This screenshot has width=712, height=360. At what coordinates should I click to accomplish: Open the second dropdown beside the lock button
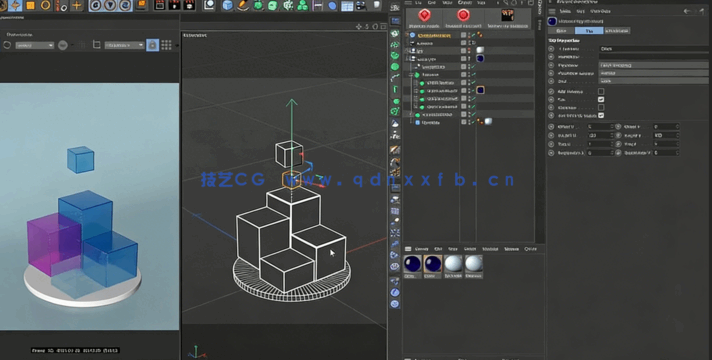tap(124, 45)
